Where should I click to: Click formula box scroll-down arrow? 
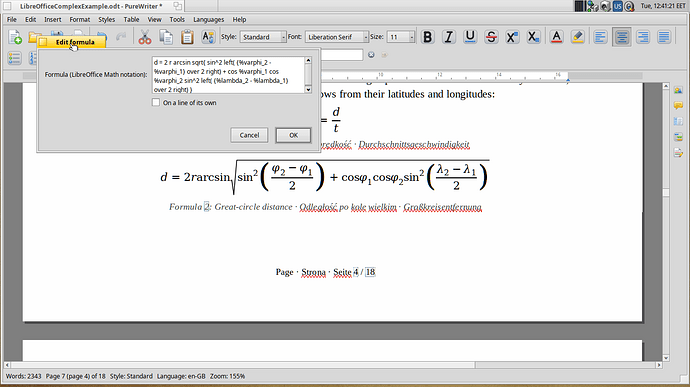click(x=308, y=89)
